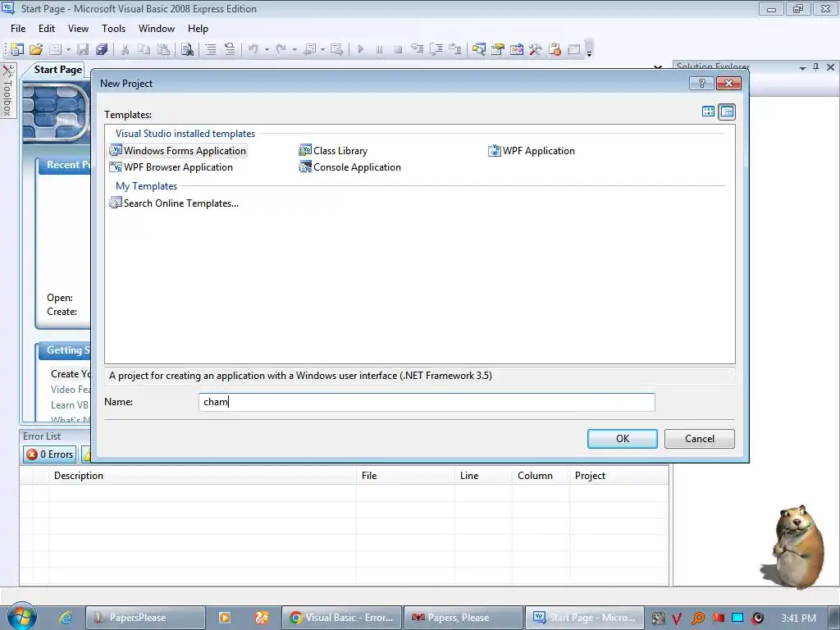
Task: Open the Window menu
Action: [x=157, y=29]
